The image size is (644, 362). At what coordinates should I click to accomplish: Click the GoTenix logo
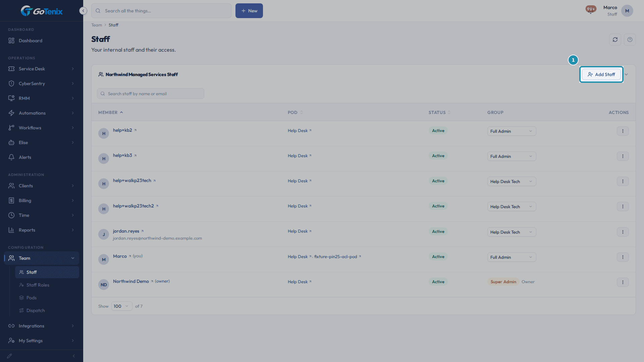coord(42,11)
